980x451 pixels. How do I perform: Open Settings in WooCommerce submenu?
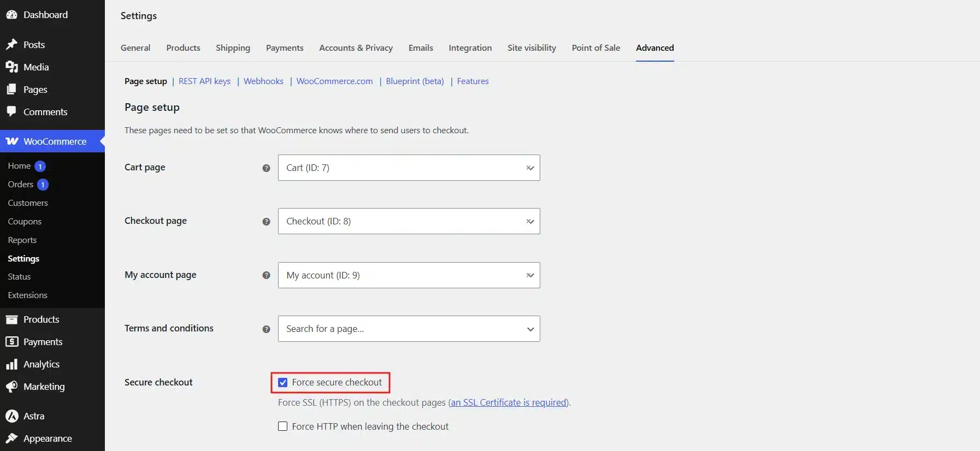click(x=23, y=259)
